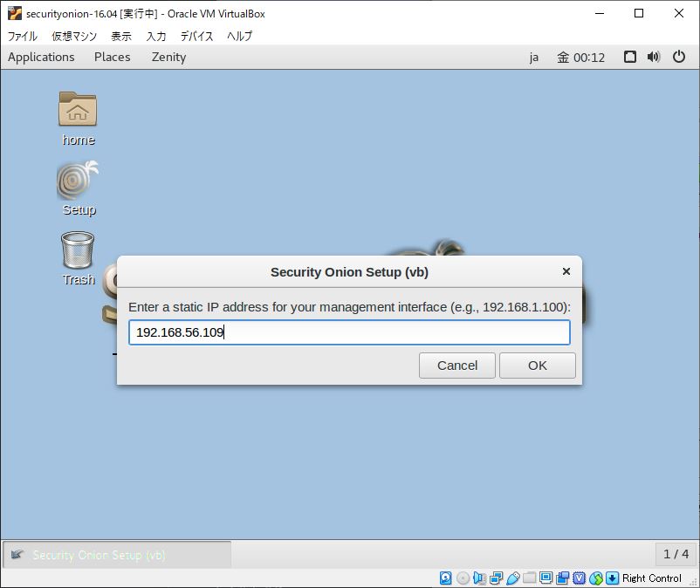Click the mouse integration status icon
The height and width of the screenshot is (588, 700).
coord(596,578)
